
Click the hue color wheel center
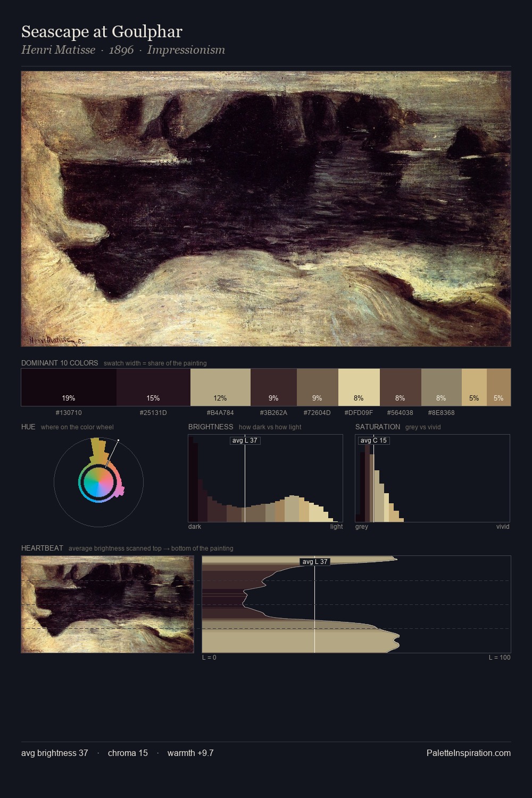tap(98, 483)
